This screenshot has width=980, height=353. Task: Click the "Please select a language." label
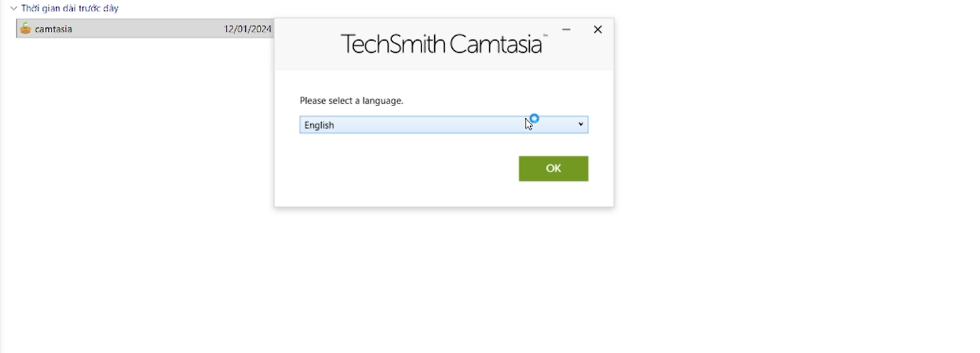(351, 101)
